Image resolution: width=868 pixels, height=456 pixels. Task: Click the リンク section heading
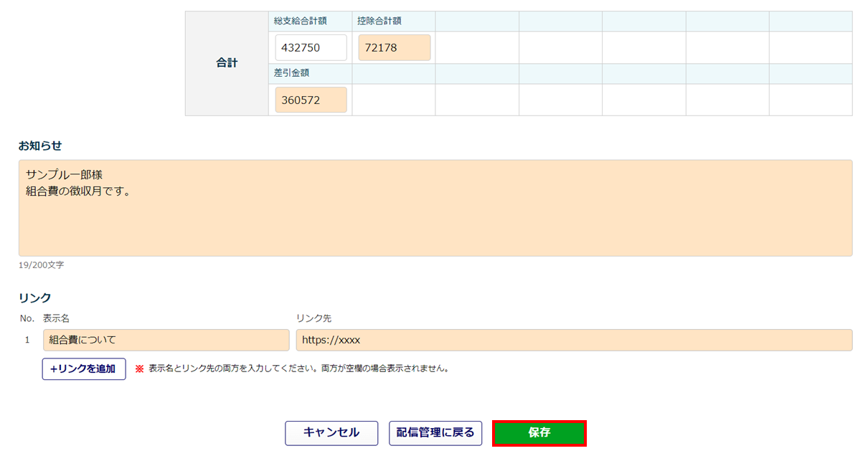tap(35, 298)
